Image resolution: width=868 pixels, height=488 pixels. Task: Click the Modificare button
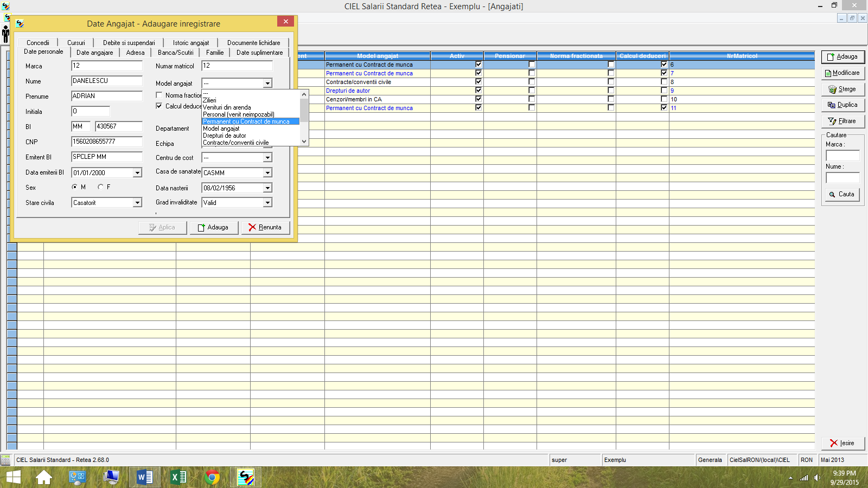click(x=843, y=73)
